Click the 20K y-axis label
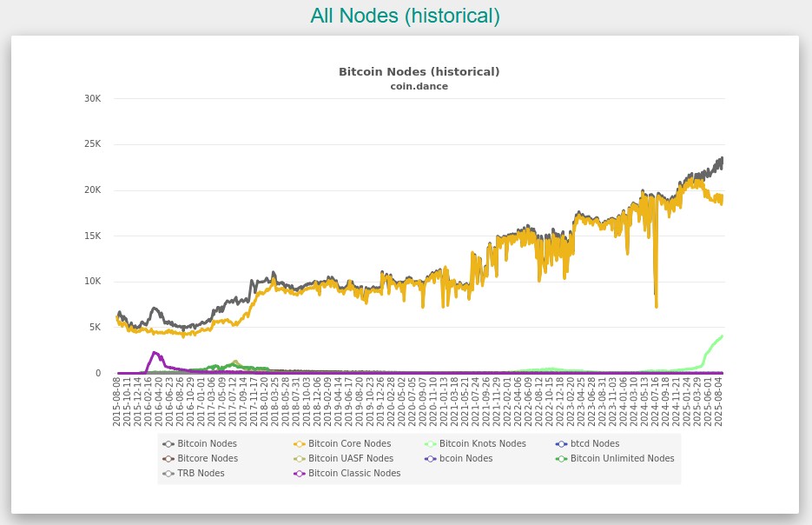Screen dimensions: 812x525 pos(93,190)
